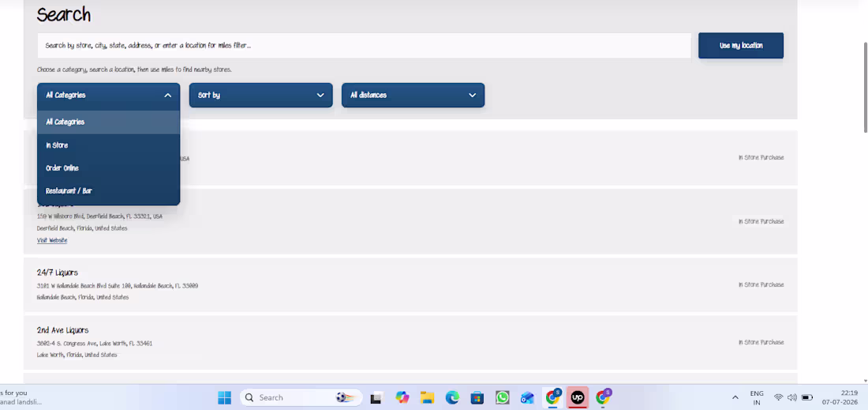
Task: Open the news widget at taskbar left
Action: point(21,397)
